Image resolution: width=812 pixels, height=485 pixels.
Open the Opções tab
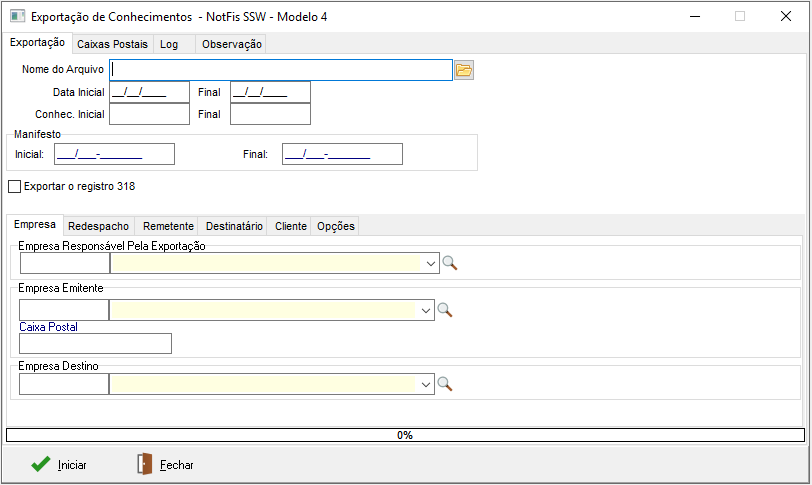point(335,226)
